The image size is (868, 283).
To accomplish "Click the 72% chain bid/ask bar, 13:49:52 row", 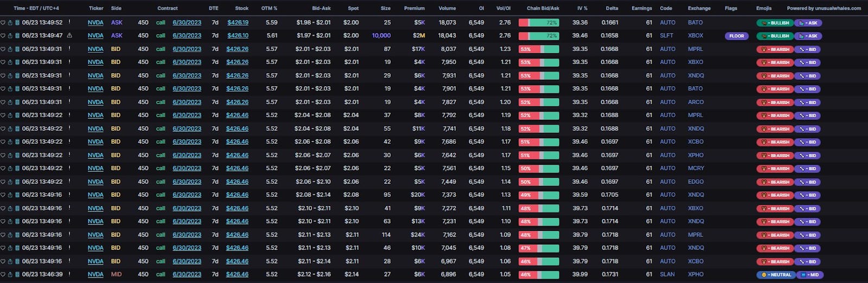I will pos(539,23).
